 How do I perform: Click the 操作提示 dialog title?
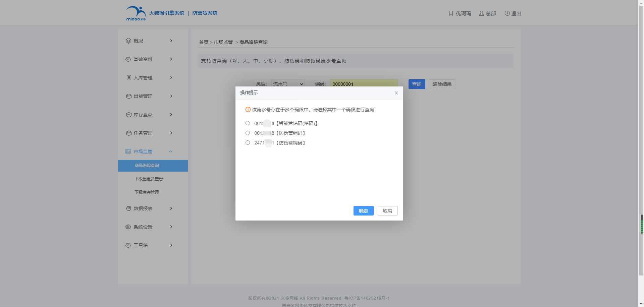click(249, 93)
